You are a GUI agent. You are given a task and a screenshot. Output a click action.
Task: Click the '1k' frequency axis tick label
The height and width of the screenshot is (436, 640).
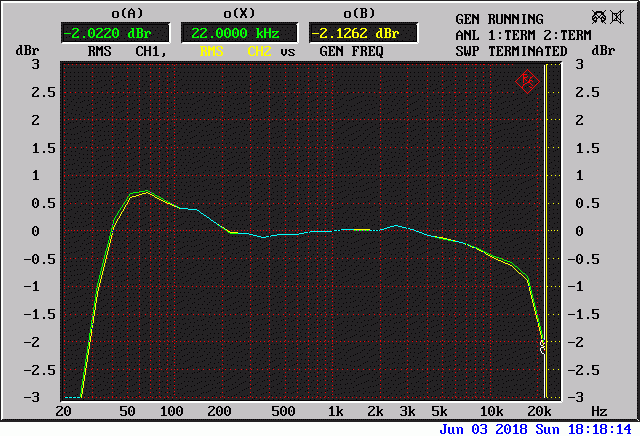pos(336,411)
